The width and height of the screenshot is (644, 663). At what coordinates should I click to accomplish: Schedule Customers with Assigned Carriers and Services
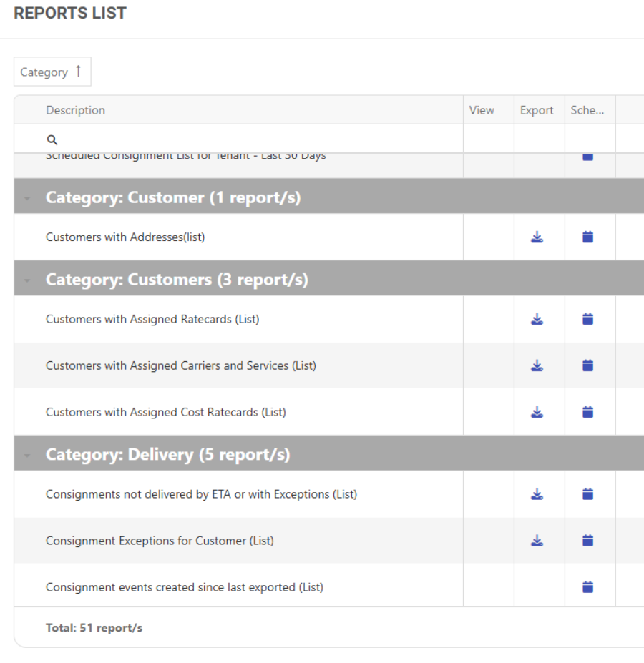click(587, 365)
